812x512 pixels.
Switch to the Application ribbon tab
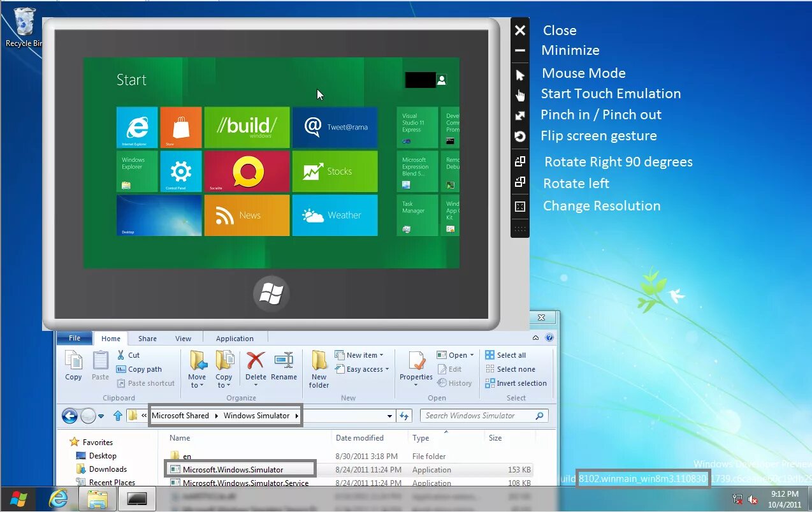[235, 339]
